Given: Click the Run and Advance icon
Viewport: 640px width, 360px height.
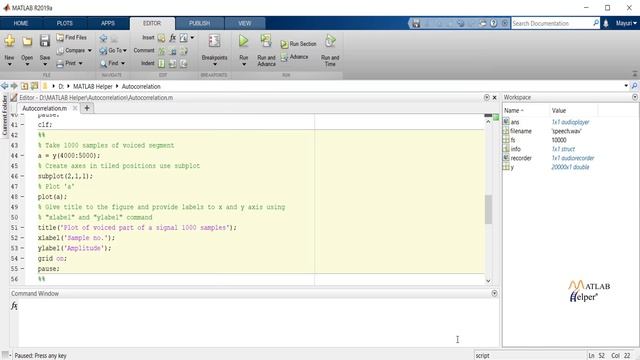Looking at the screenshot, I should [266, 41].
